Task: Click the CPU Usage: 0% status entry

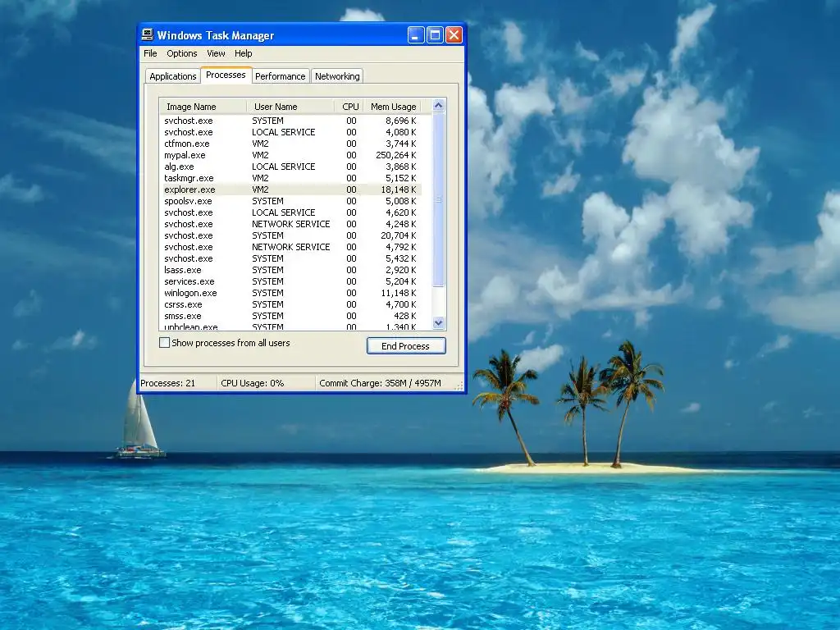Action: [267, 383]
